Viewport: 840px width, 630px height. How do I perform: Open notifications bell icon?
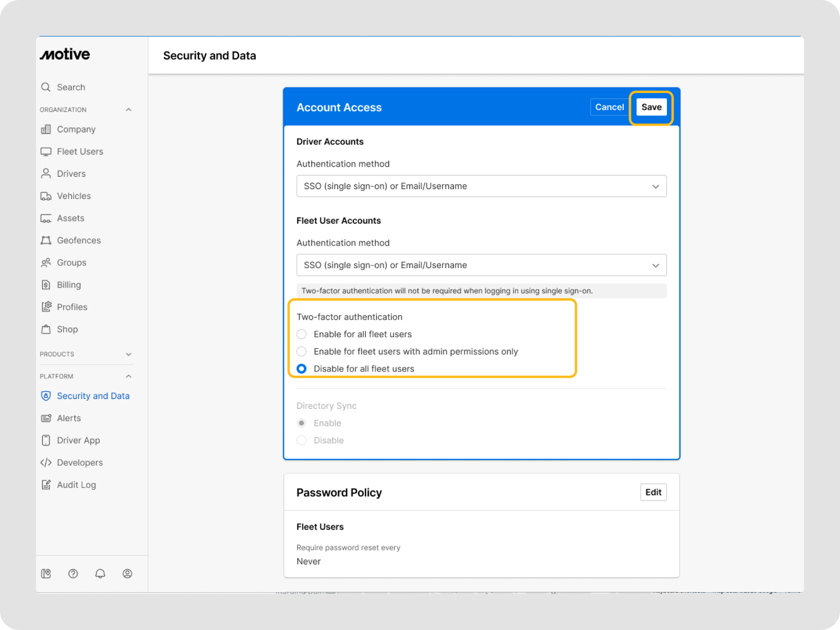click(x=100, y=573)
